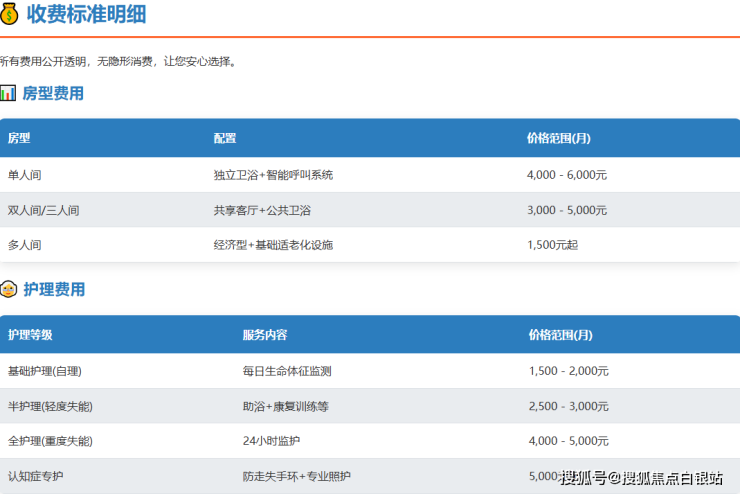The height and width of the screenshot is (494, 740).
Task: Select the 半护理(轻度失能) row
Action: pos(49,406)
